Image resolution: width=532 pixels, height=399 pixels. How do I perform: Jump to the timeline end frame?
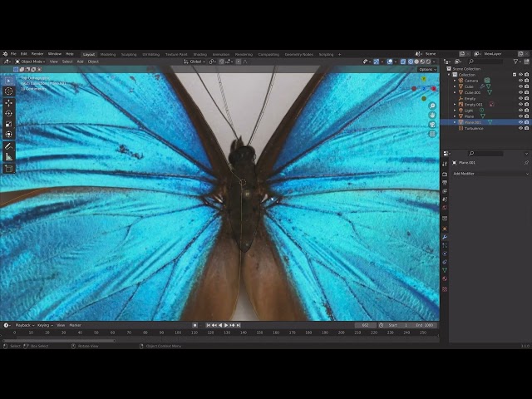pos(239,325)
